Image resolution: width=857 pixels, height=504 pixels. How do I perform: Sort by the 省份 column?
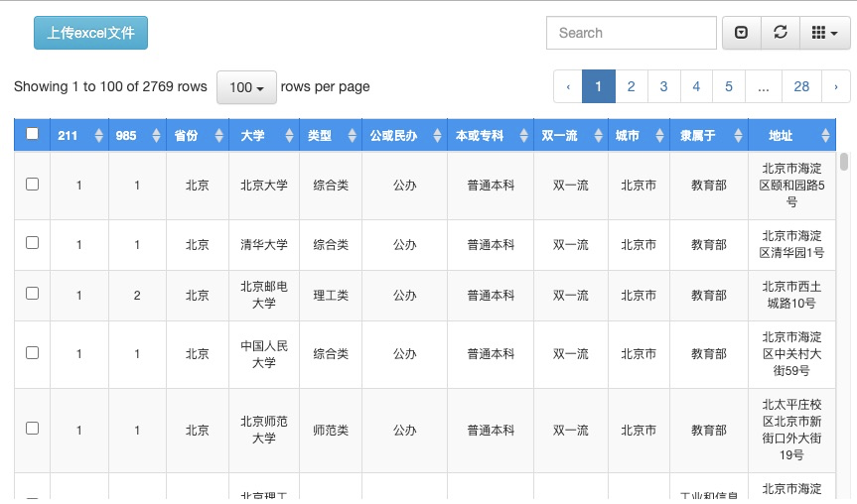point(198,135)
